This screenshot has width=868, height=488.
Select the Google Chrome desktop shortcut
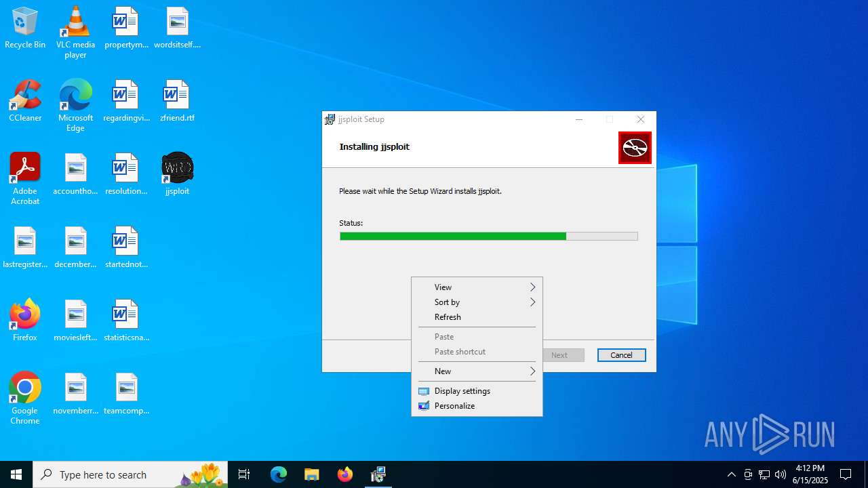(25, 399)
